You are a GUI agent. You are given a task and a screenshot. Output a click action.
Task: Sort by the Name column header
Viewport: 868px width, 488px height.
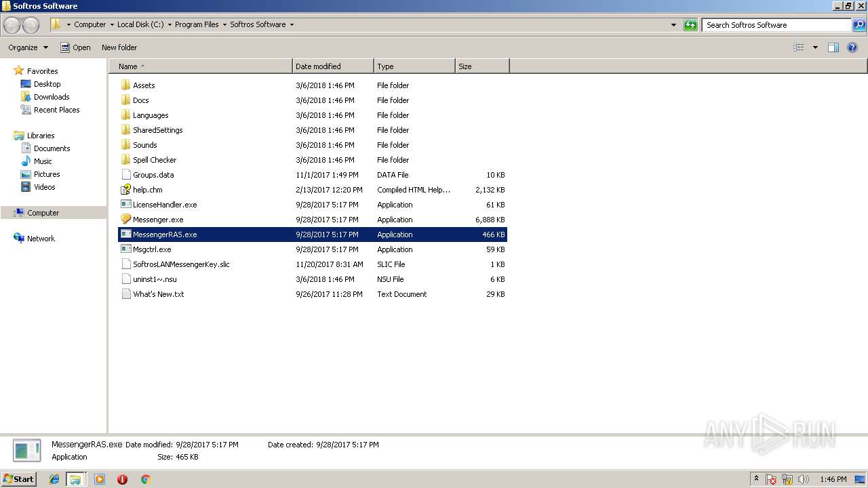[x=201, y=66]
